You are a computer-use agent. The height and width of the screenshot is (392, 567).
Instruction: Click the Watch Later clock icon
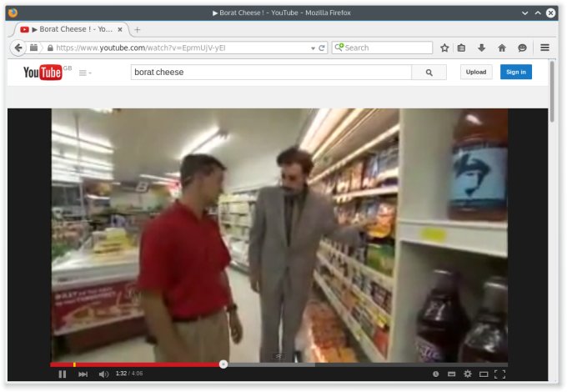pyautogui.click(x=436, y=374)
